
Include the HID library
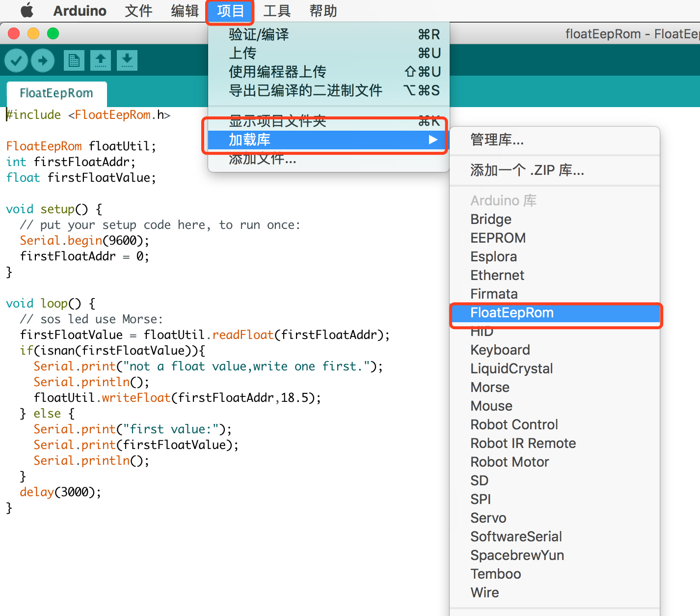555,332
